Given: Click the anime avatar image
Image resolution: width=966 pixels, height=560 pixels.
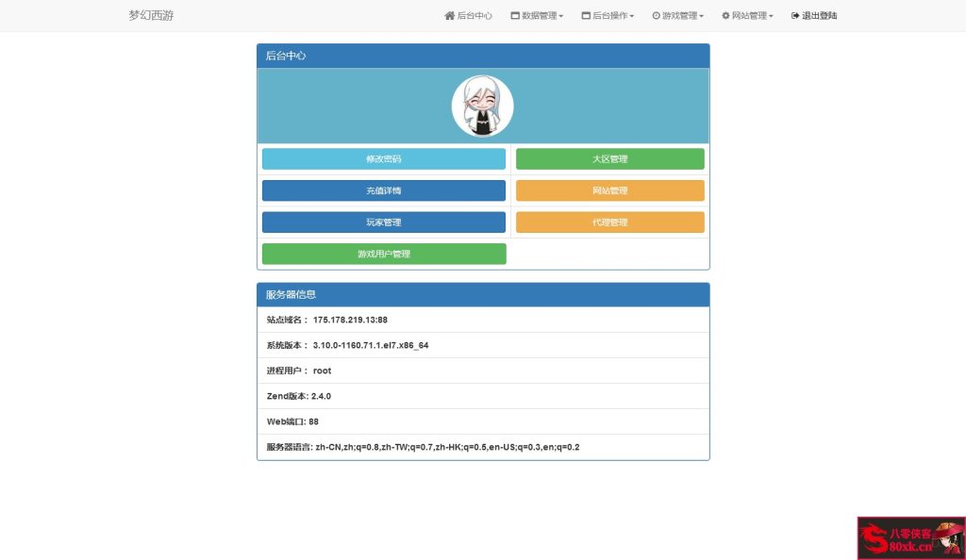Looking at the screenshot, I should 482,106.
